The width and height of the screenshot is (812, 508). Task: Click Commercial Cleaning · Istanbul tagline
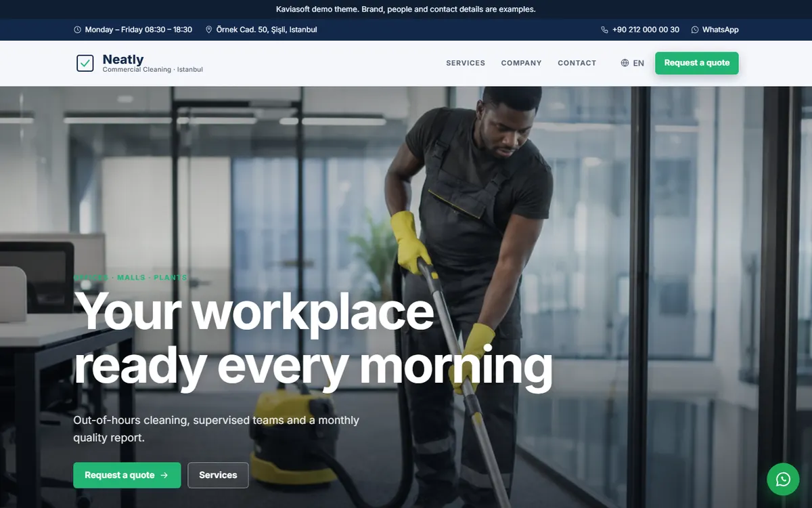[153, 70]
